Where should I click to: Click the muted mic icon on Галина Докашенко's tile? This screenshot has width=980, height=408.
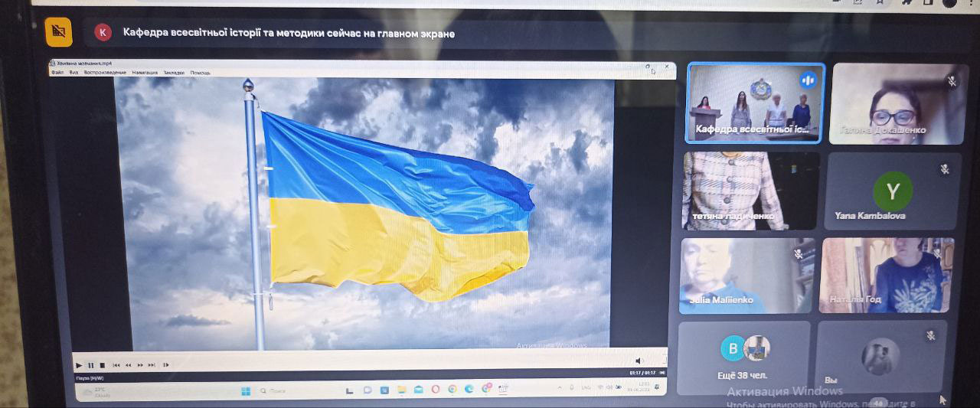click(952, 81)
